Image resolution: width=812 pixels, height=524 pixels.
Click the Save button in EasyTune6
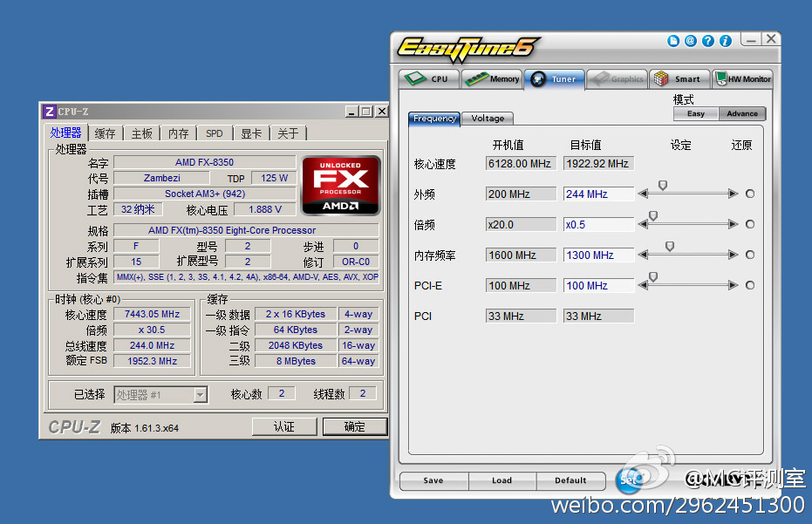coord(434,480)
